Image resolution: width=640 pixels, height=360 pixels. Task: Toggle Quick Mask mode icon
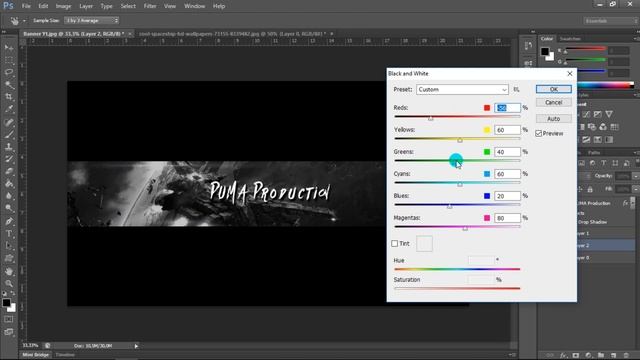9,319
